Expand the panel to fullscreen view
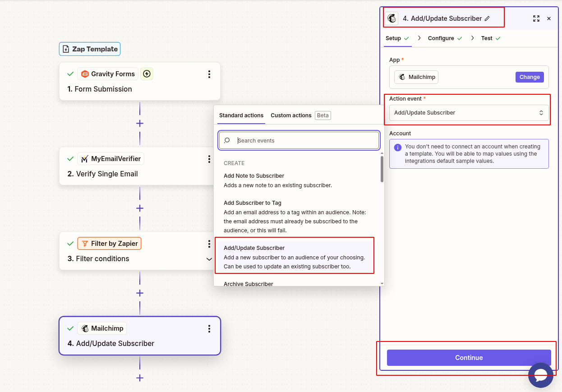Image resolution: width=562 pixels, height=392 pixels. pos(536,18)
